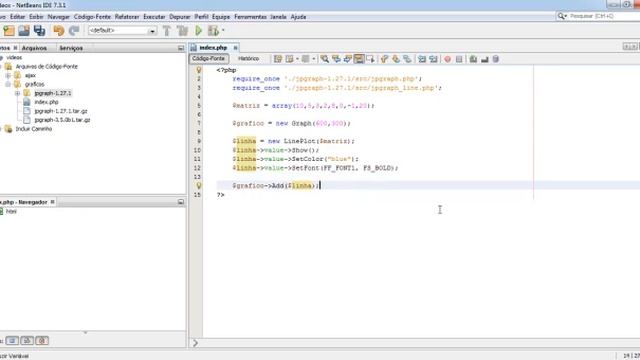
Task: Toggle the Highlight Search button
Action: pos(359,59)
